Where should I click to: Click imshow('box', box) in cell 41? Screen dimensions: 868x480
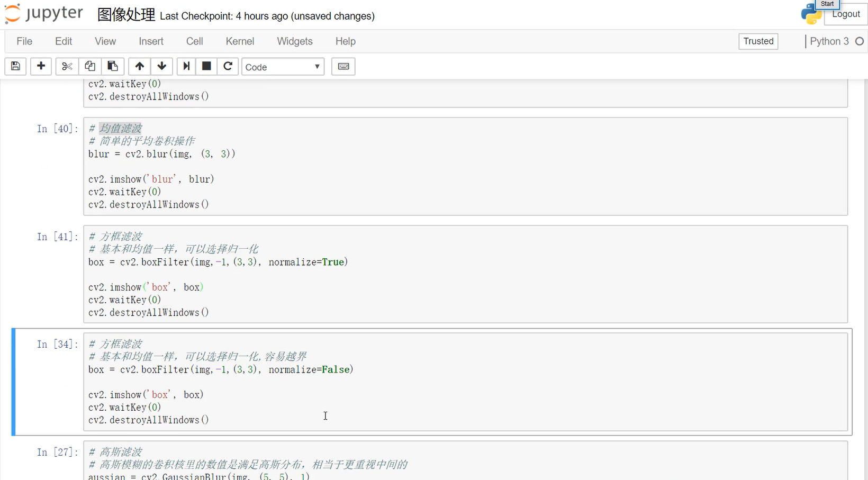146,287
